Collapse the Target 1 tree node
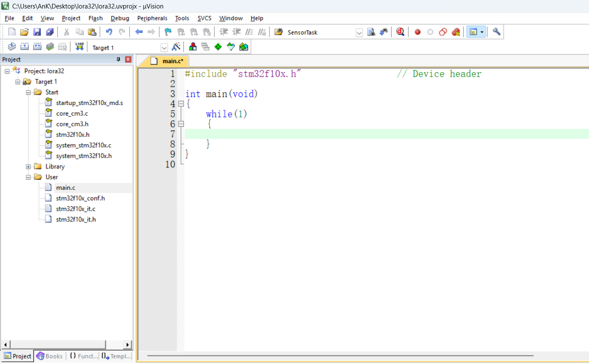This screenshot has height=364, width=589. click(18, 82)
